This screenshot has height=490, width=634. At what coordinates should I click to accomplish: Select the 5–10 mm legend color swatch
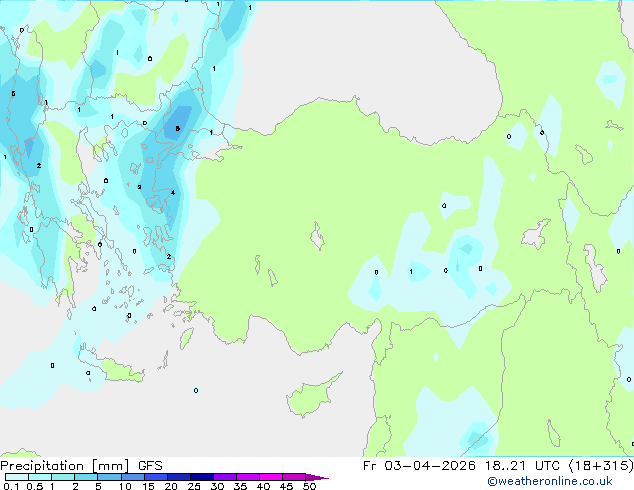click(x=109, y=477)
